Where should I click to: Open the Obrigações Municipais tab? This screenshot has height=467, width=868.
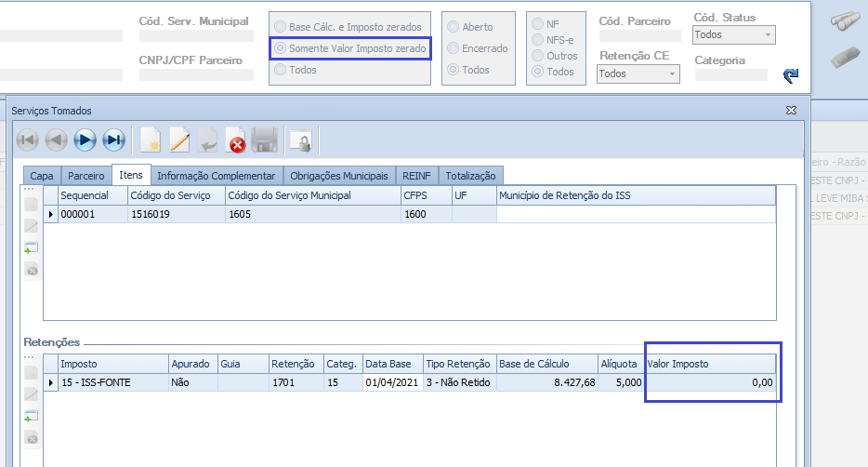(x=338, y=175)
